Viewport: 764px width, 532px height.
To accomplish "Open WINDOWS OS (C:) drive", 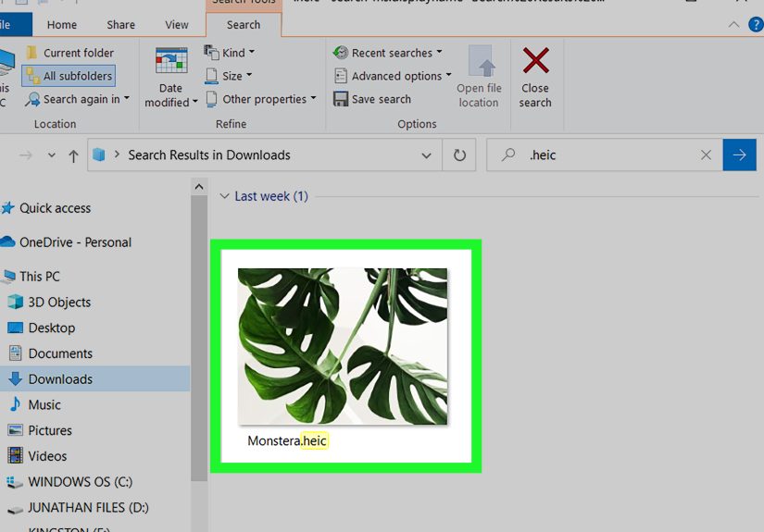I will click(80, 482).
